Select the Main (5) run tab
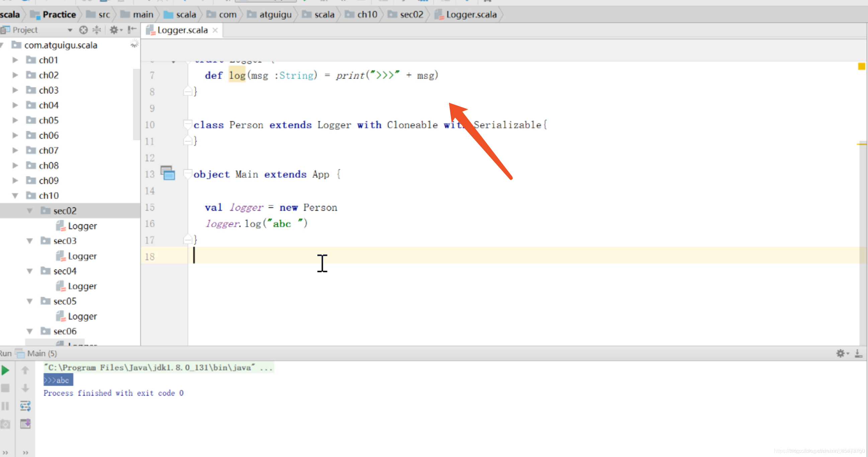The image size is (868, 457). [x=42, y=354]
